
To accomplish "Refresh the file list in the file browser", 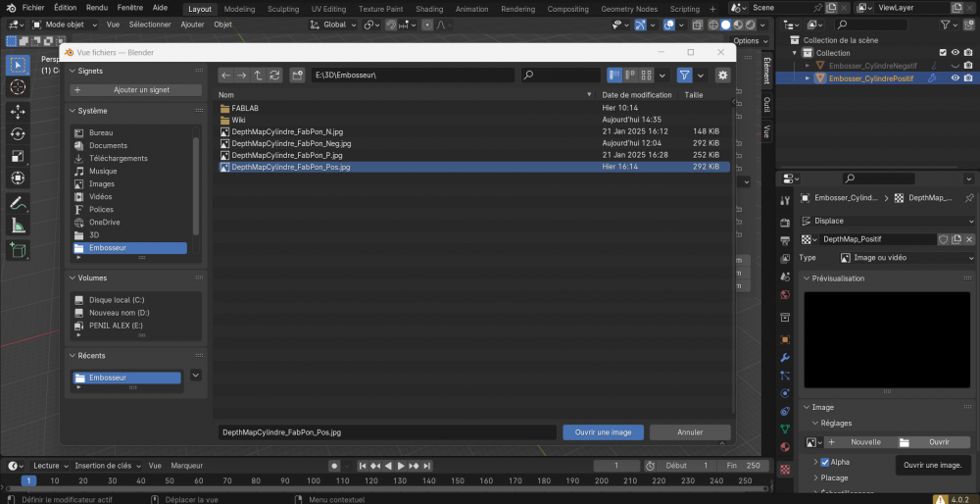I will point(274,75).
